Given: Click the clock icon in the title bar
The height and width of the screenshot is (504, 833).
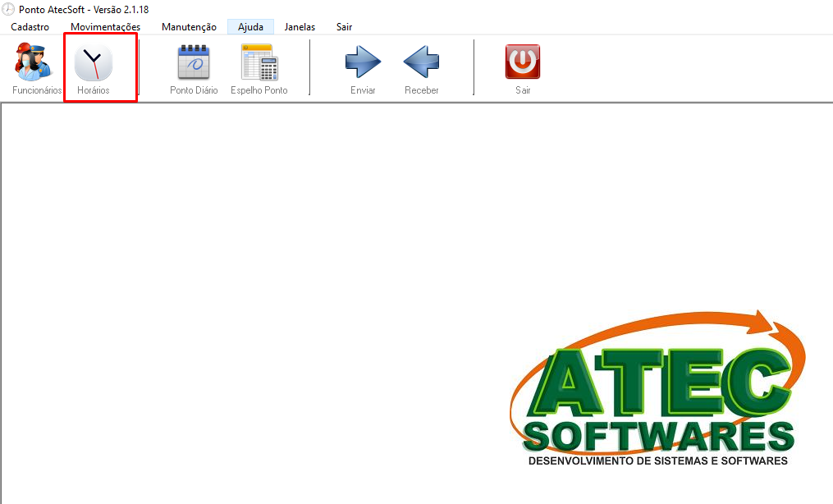Looking at the screenshot, I should click(x=8, y=9).
